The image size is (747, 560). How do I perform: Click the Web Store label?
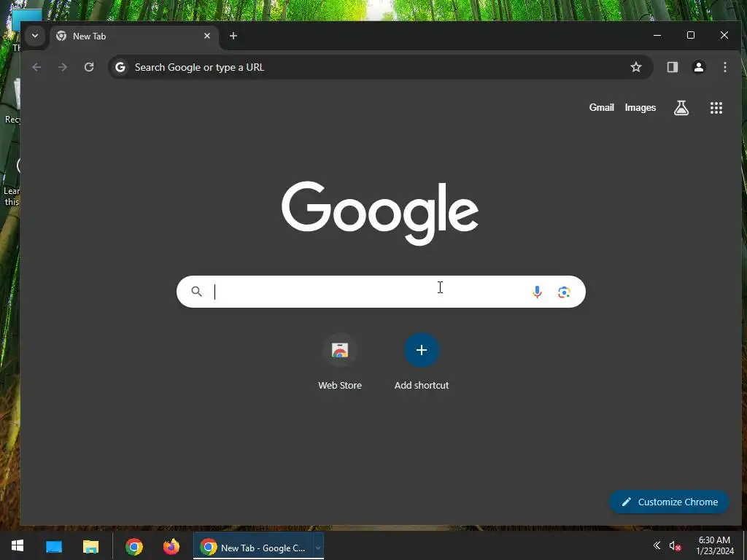pos(340,385)
